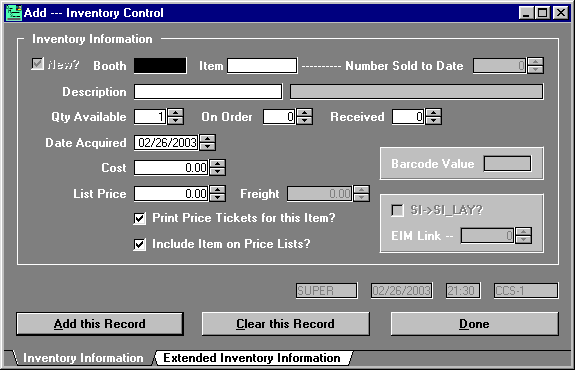The height and width of the screenshot is (370, 575).
Task: Toggle the New? checkbox
Action: (37, 64)
